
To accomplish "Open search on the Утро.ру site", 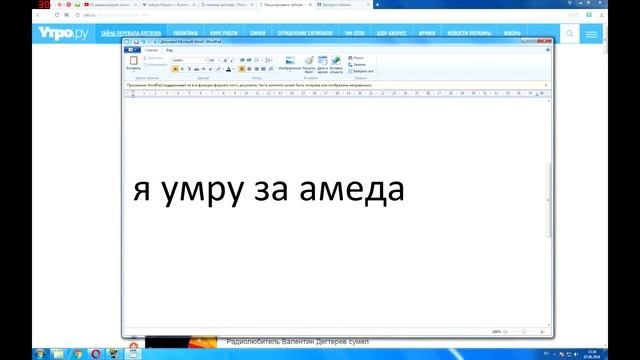I will click(x=570, y=33).
